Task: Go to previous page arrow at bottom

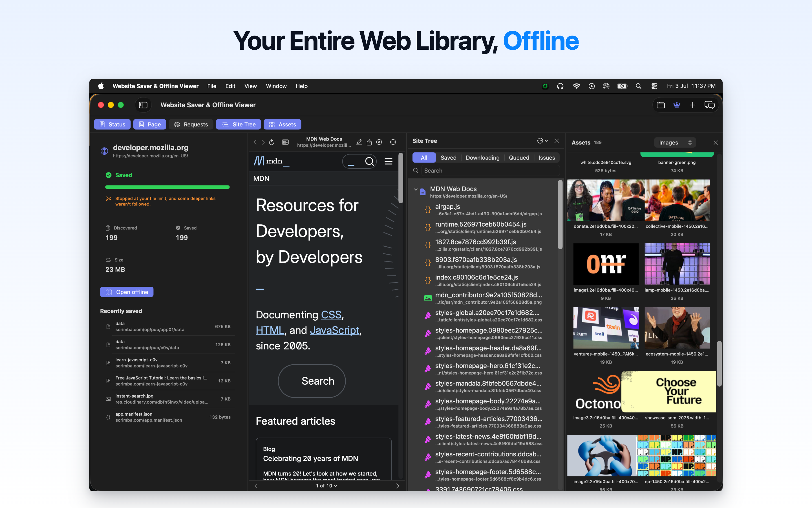Action: point(256,486)
